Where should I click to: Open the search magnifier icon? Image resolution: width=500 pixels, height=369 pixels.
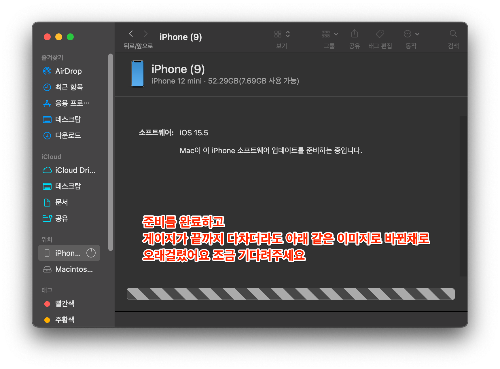coord(453,34)
